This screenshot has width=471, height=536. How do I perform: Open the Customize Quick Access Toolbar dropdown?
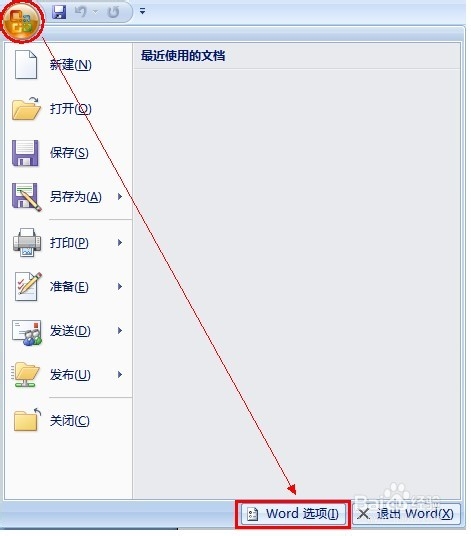coord(142,12)
